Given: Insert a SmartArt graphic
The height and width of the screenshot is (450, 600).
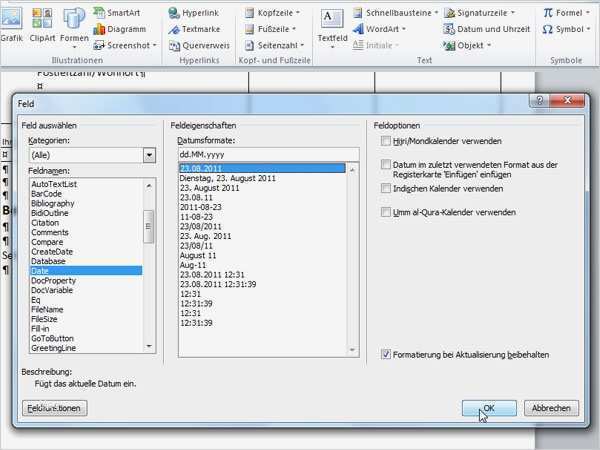Looking at the screenshot, I should [x=117, y=13].
